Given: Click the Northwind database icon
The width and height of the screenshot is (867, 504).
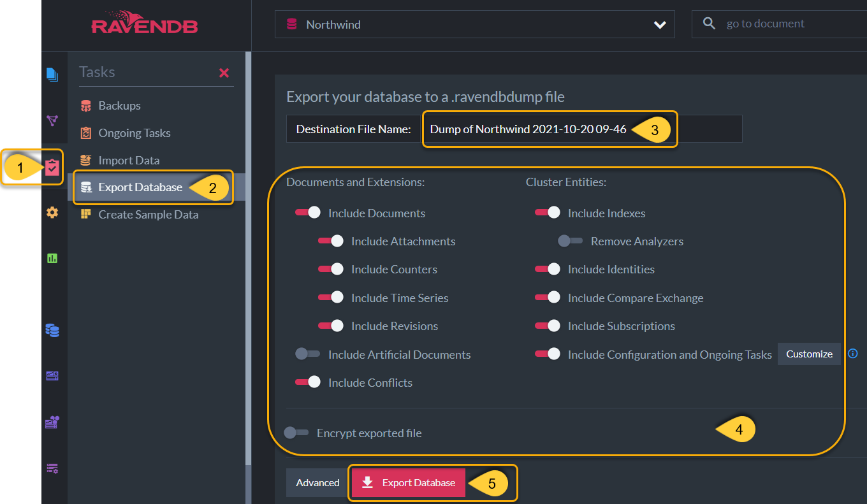Looking at the screenshot, I should 292,24.
